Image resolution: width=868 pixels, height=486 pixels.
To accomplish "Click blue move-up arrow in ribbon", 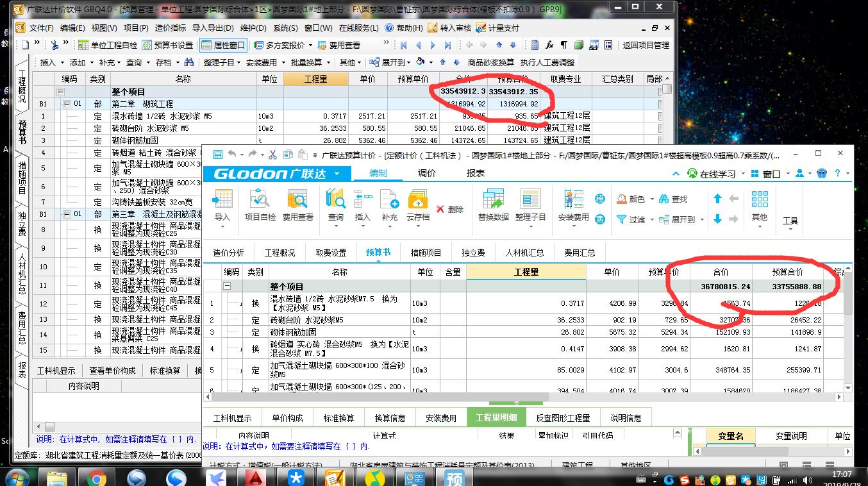I will pyautogui.click(x=717, y=199).
